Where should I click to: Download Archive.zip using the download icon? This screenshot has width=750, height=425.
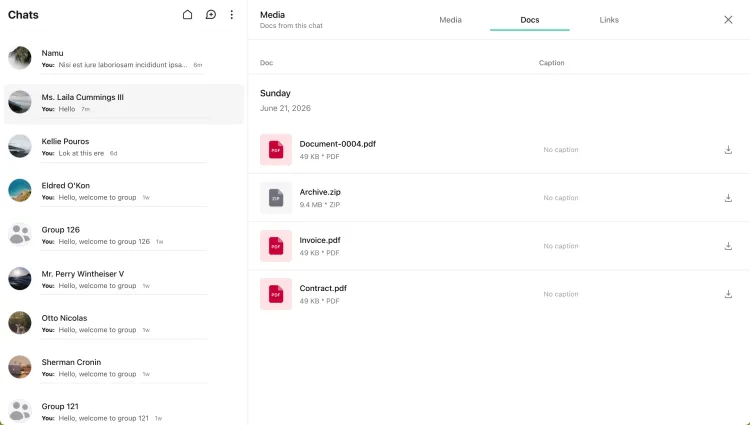[x=728, y=198]
